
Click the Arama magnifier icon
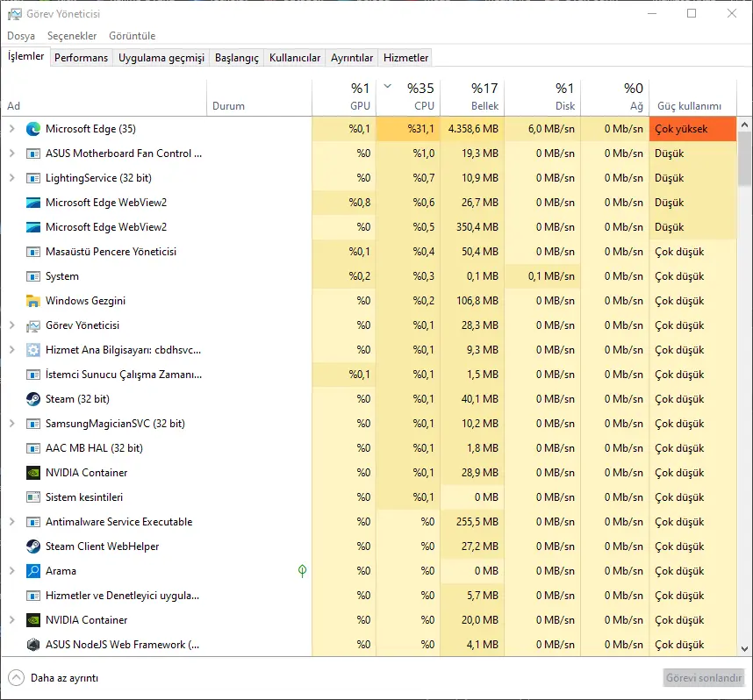(x=33, y=571)
